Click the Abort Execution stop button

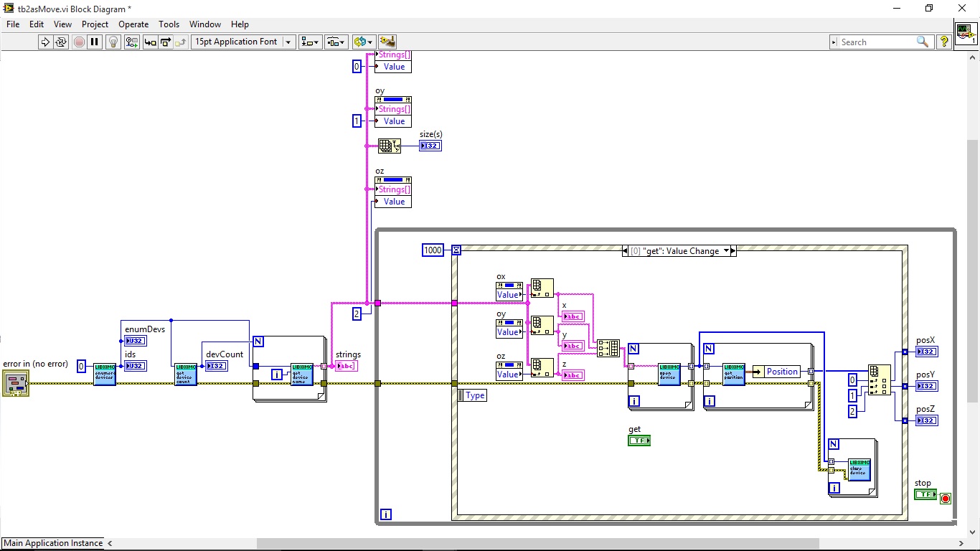(x=80, y=42)
